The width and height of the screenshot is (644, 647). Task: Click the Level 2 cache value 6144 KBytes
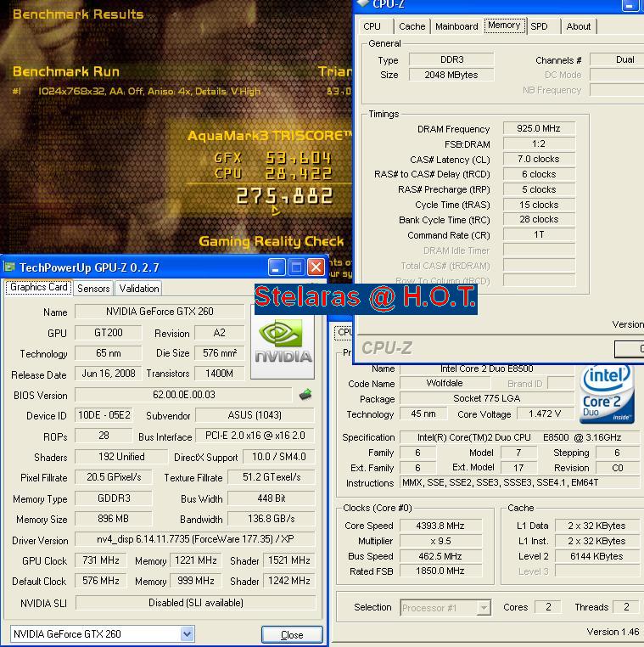[596, 556]
